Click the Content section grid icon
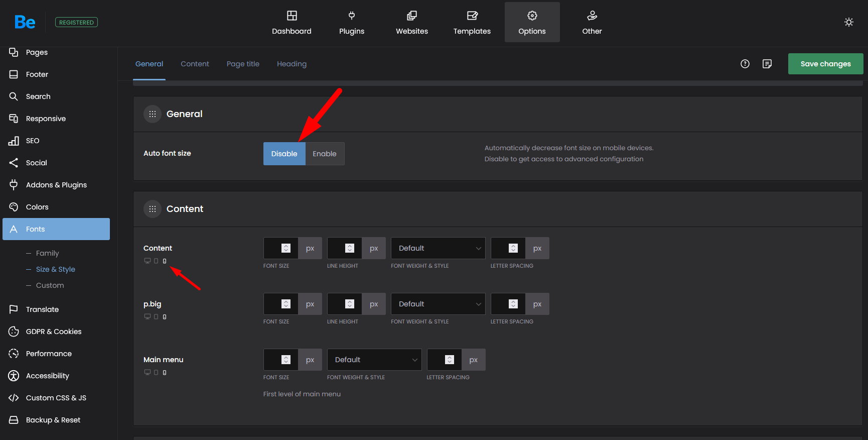Screen dimensions: 868x440 point(153,209)
